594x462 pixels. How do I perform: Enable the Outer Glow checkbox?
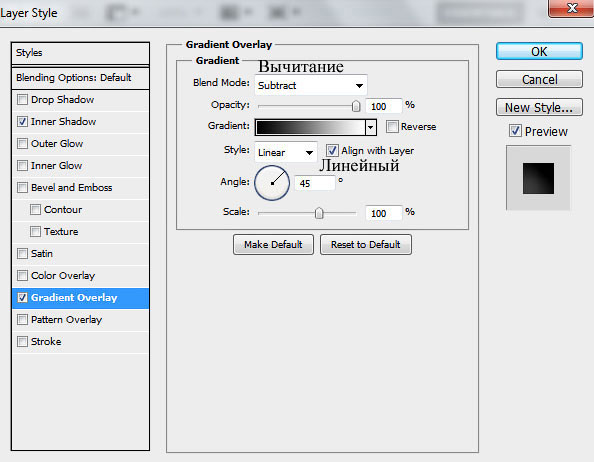coord(22,144)
